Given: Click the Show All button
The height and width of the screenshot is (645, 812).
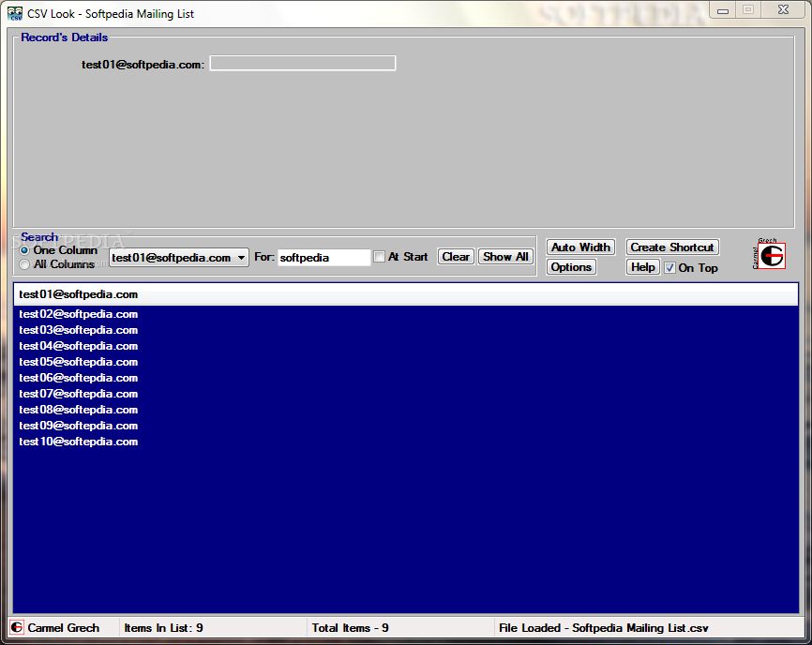Looking at the screenshot, I should pos(505,257).
